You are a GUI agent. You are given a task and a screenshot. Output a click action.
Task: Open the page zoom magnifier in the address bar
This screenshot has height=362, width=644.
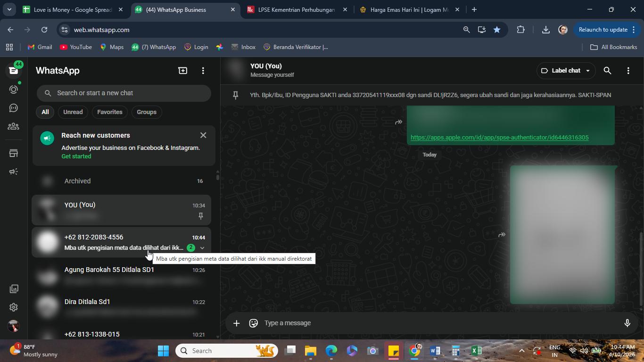click(466, 30)
